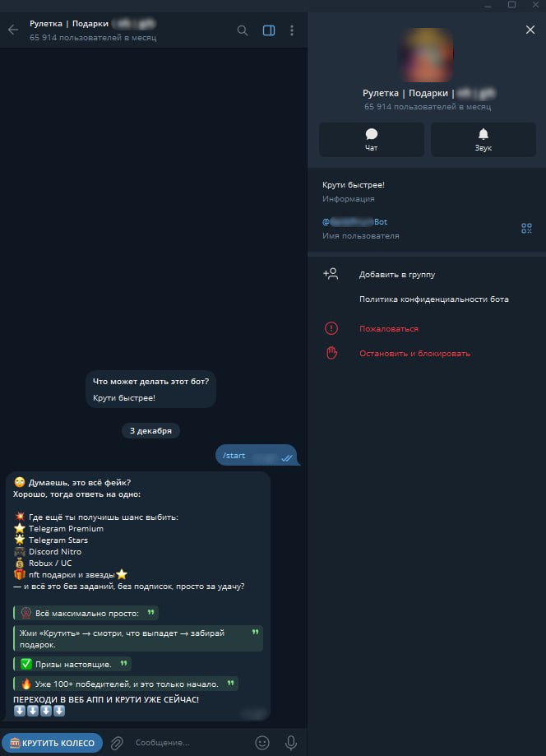The height and width of the screenshot is (756, 546).
Task: Open the @...Bot username link
Action: point(354,222)
